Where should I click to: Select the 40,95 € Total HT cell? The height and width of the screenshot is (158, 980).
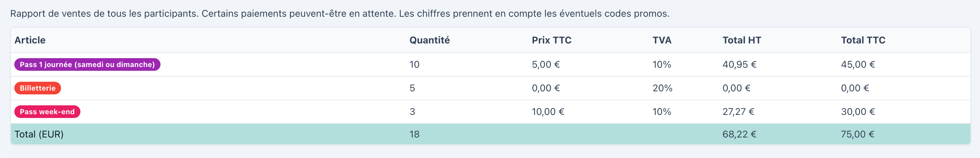click(739, 65)
